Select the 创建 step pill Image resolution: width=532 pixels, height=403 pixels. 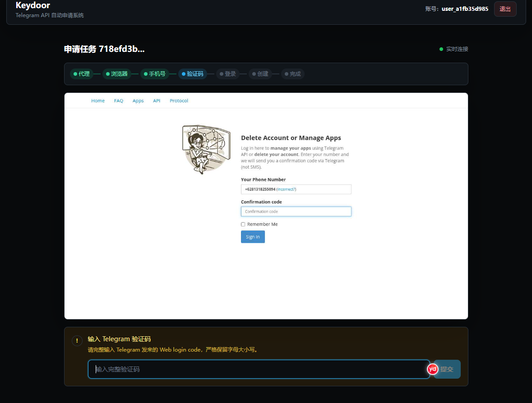260,74
